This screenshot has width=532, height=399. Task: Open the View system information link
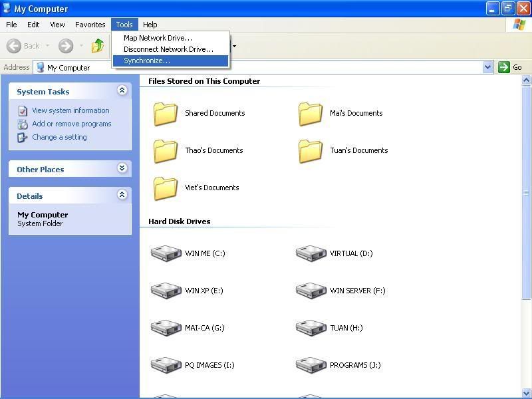point(70,110)
